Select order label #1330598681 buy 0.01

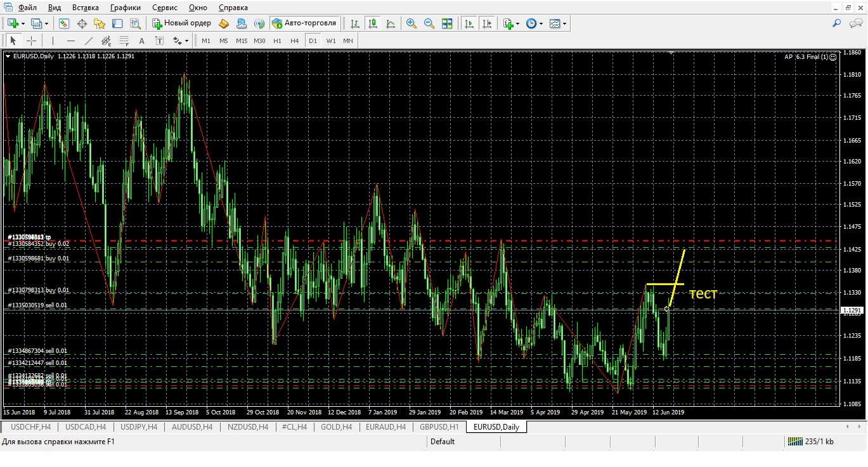point(39,259)
